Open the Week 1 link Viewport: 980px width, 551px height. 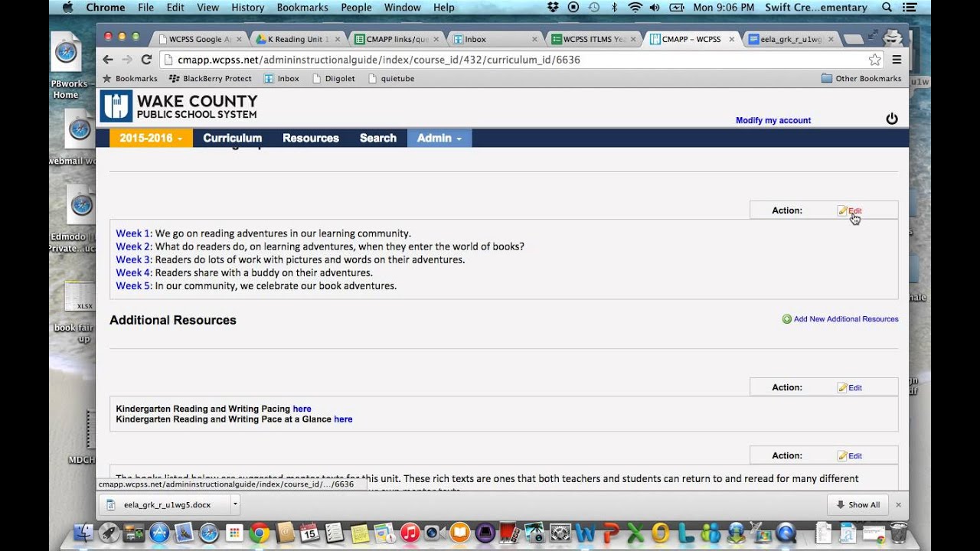133,233
